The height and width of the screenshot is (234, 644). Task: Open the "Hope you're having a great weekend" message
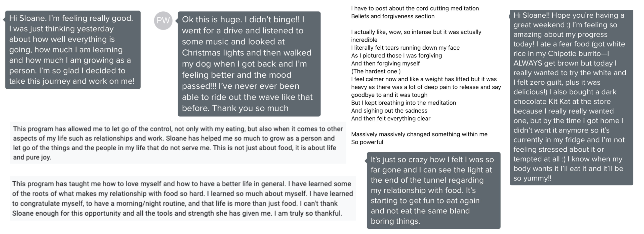(571, 97)
